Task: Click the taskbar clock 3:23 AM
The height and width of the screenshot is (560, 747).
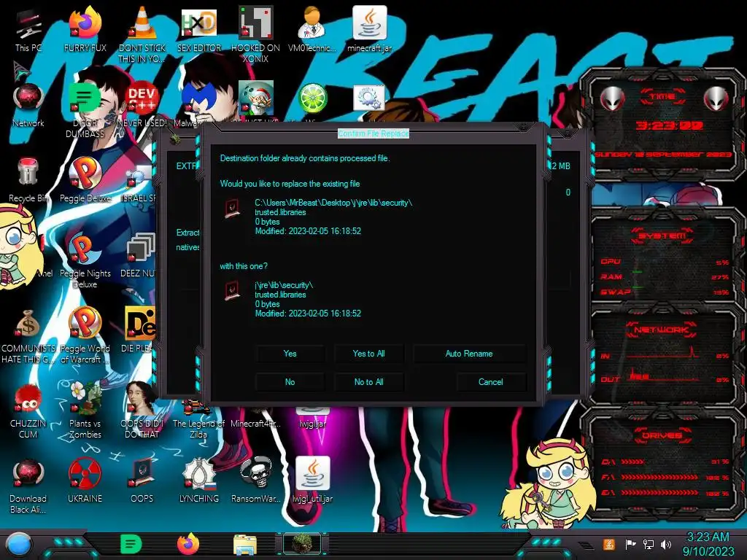Action: [708, 537]
